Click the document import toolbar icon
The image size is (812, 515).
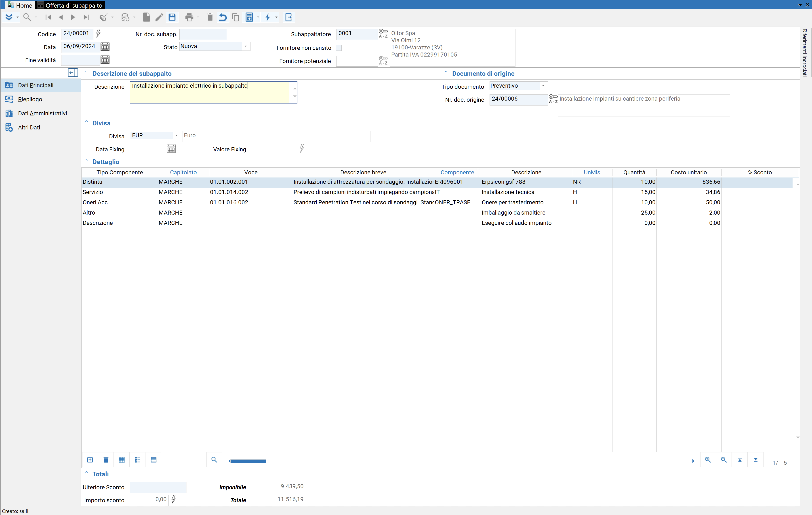(x=249, y=17)
